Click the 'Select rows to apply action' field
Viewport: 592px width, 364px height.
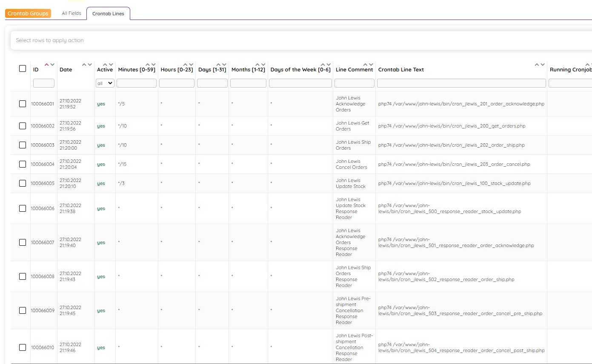(x=301, y=40)
